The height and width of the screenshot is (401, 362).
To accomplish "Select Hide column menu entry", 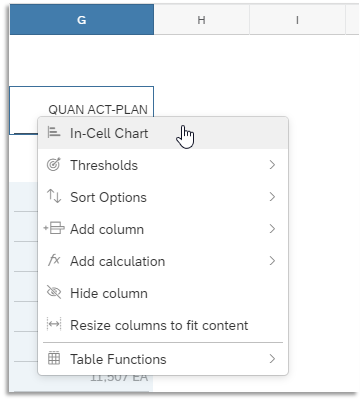I will coord(163,293).
